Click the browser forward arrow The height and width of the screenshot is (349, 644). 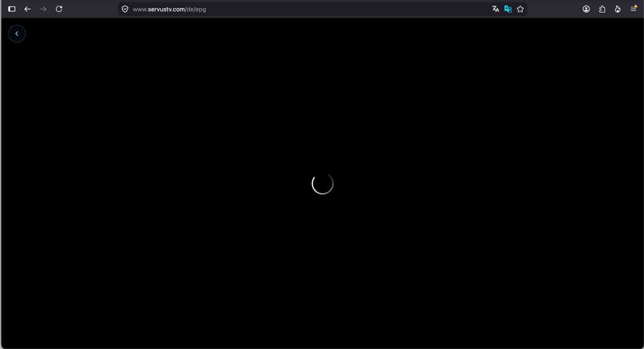(x=43, y=9)
